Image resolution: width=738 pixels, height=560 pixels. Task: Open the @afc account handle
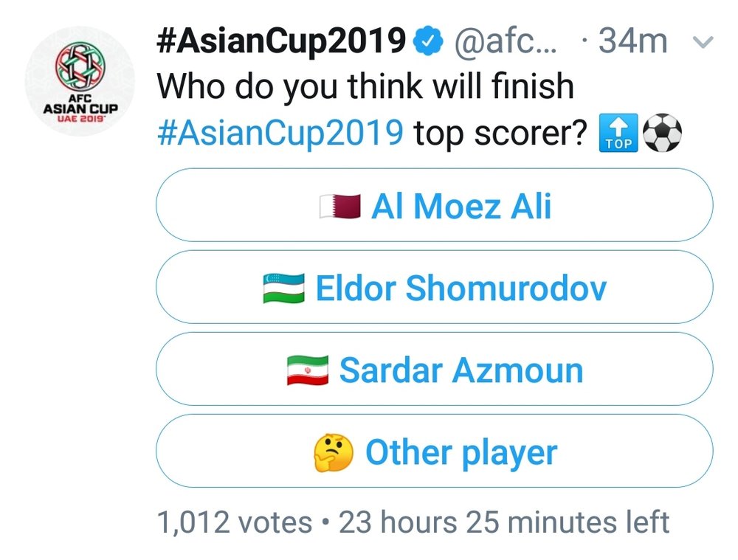tap(508, 41)
